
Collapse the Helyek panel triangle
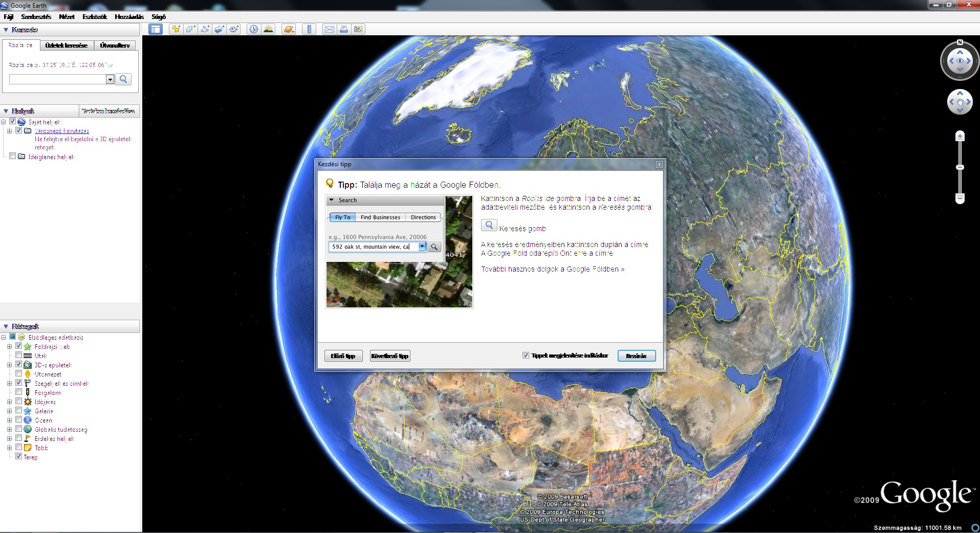pos(6,111)
